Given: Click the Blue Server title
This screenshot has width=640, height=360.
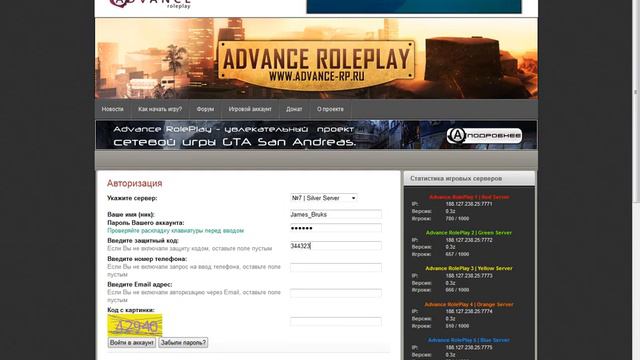Looking at the screenshot, I should click(x=469, y=340).
